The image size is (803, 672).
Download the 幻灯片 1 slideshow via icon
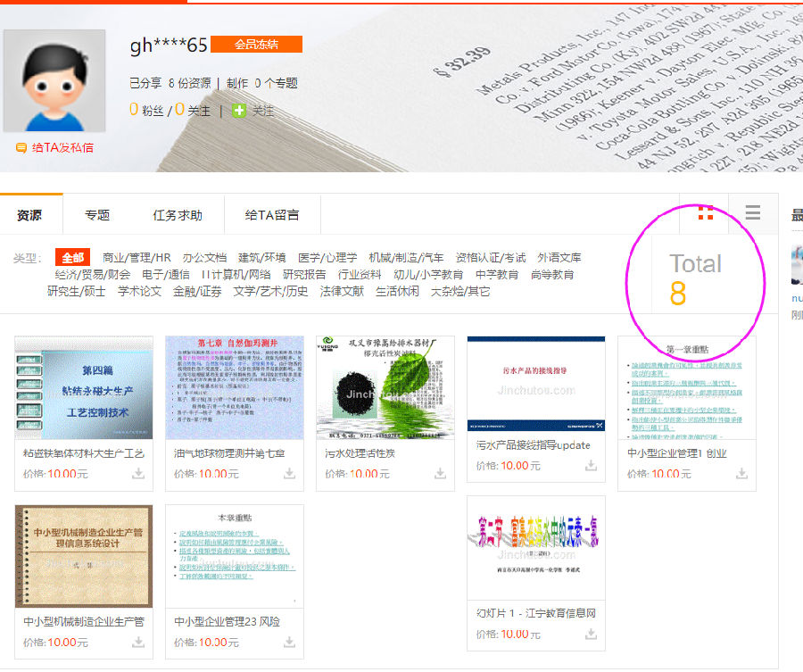591,634
